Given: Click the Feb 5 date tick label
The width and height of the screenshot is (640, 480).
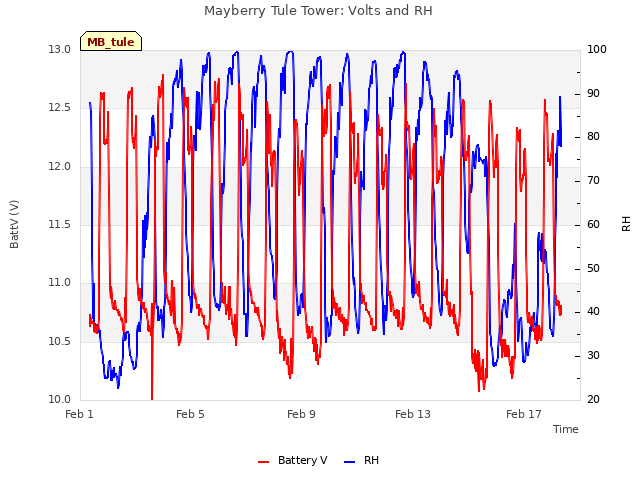Looking at the screenshot, I should click(x=190, y=414).
